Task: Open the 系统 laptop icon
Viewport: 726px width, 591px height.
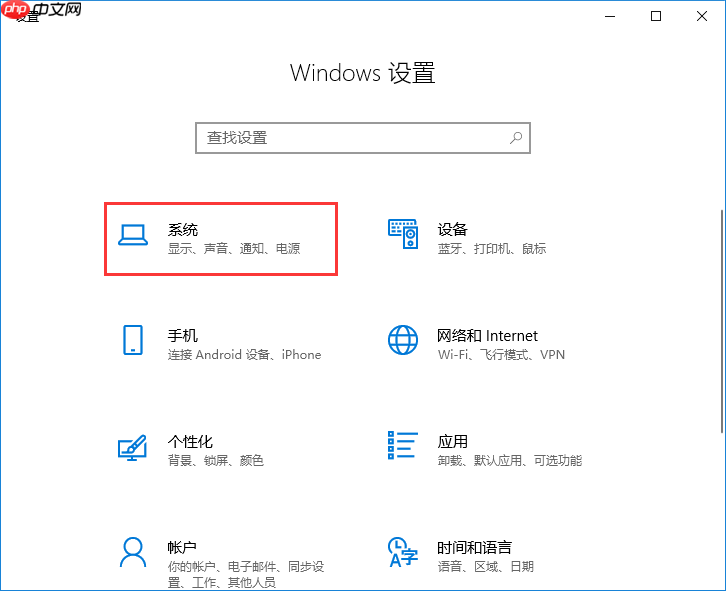Action: click(133, 235)
